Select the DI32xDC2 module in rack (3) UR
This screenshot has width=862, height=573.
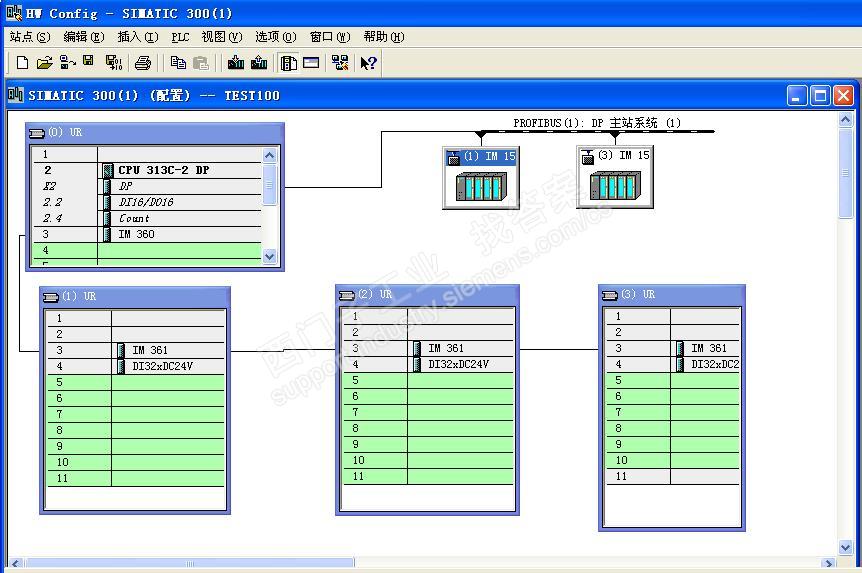click(673, 364)
